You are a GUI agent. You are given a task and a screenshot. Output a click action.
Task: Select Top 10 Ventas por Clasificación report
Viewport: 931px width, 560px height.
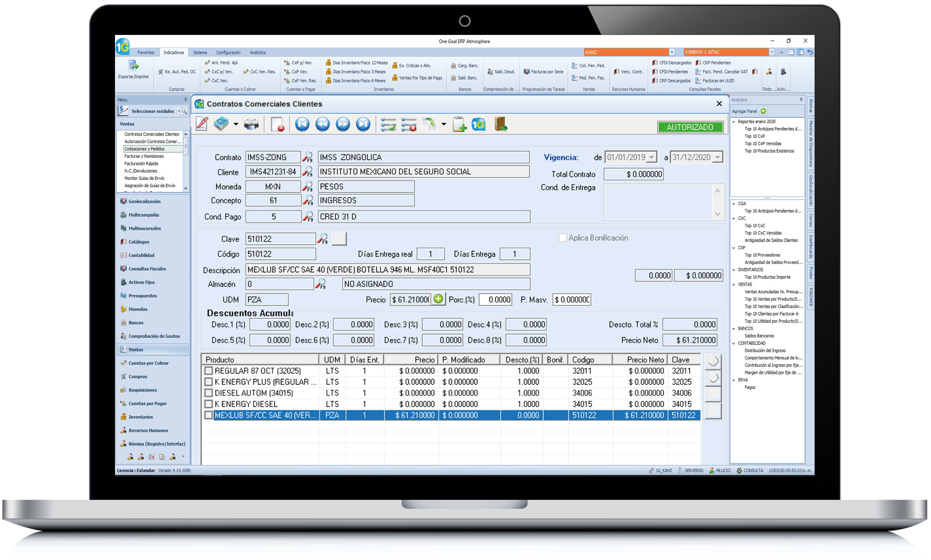[773, 306]
